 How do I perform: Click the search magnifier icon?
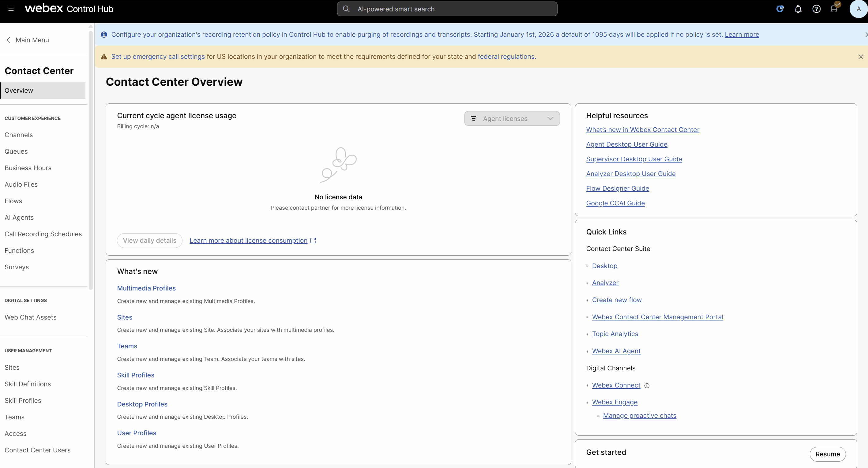pyautogui.click(x=346, y=9)
